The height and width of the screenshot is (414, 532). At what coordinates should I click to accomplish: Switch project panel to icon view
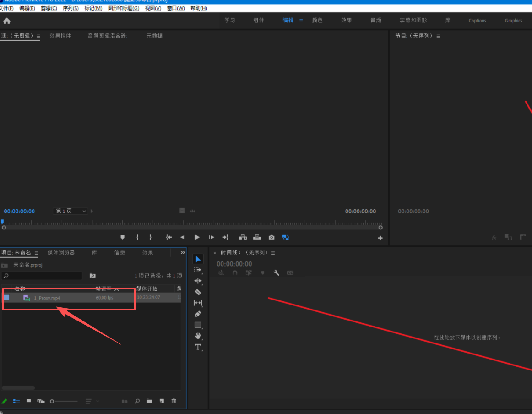tap(29, 401)
